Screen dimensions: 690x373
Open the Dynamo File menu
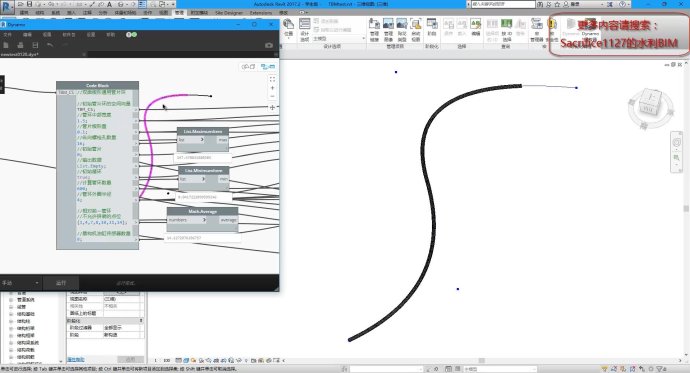coord(7,34)
